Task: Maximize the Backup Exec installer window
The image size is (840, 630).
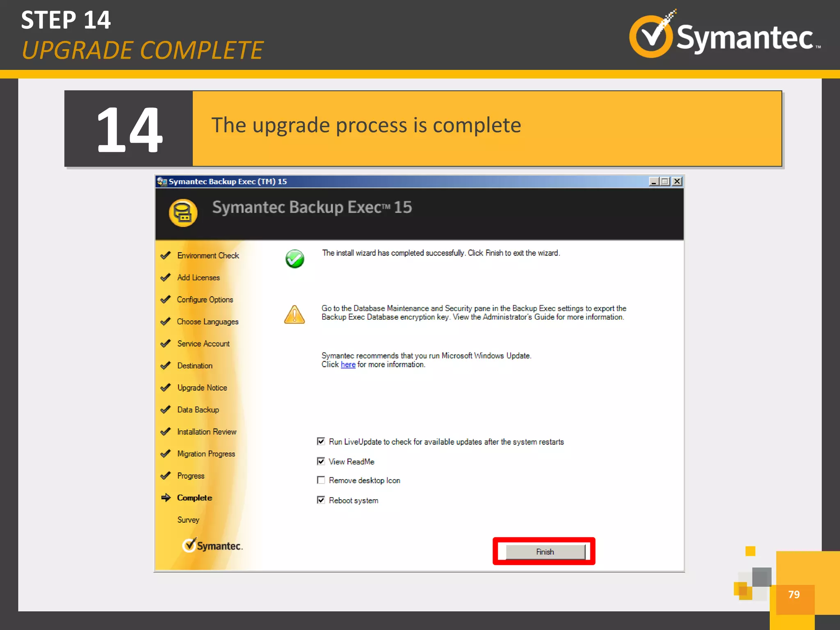Action: tap(665, 181)
